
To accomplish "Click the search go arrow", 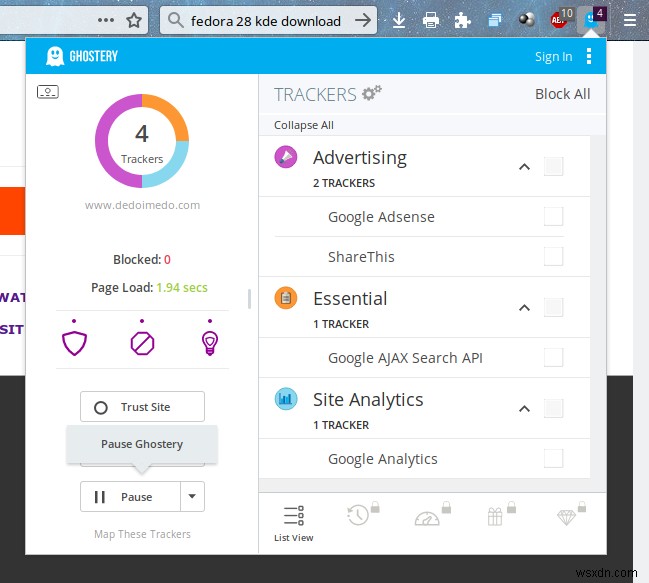I will 363,20.
